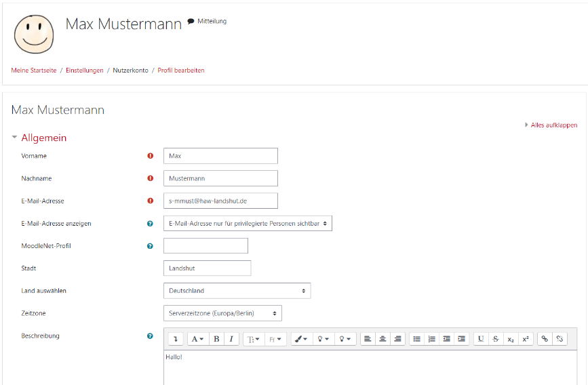The image size is (588, 385).
Task: Toggle bold formatting in the description editor
Action: point(216,339)
